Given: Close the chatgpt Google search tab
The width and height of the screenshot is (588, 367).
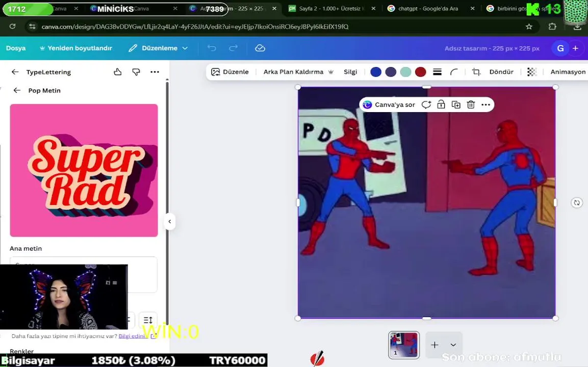Looking at the screenshot, I should coord(473,8).
